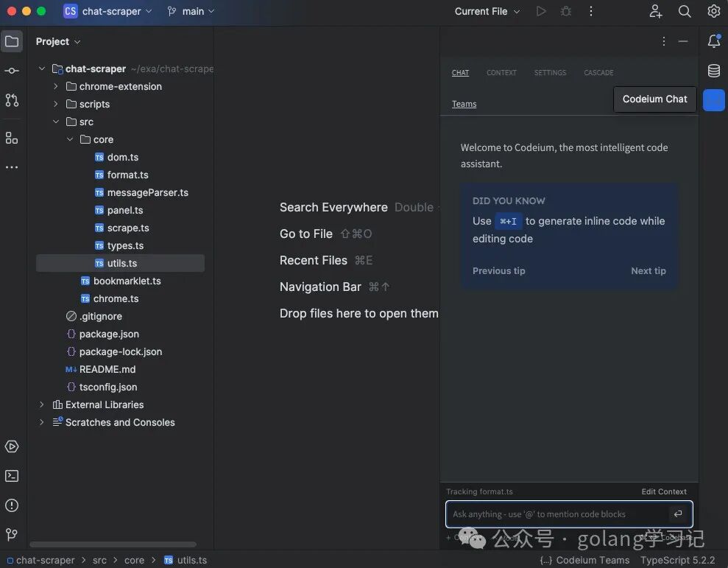Open the main branch dropdown
This screenshot has width=728, height=568.
point(191,11)
